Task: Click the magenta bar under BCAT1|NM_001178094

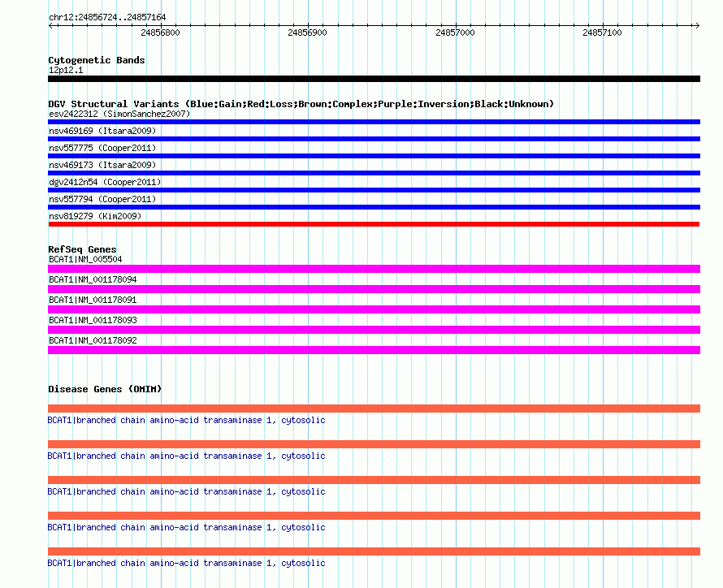Action: (374, 289)
